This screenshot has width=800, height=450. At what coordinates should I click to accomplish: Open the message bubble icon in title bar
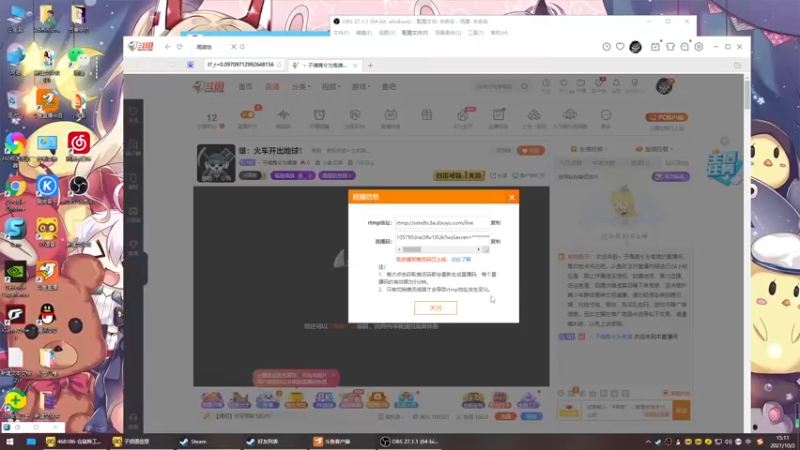click(x=685, y=46)
